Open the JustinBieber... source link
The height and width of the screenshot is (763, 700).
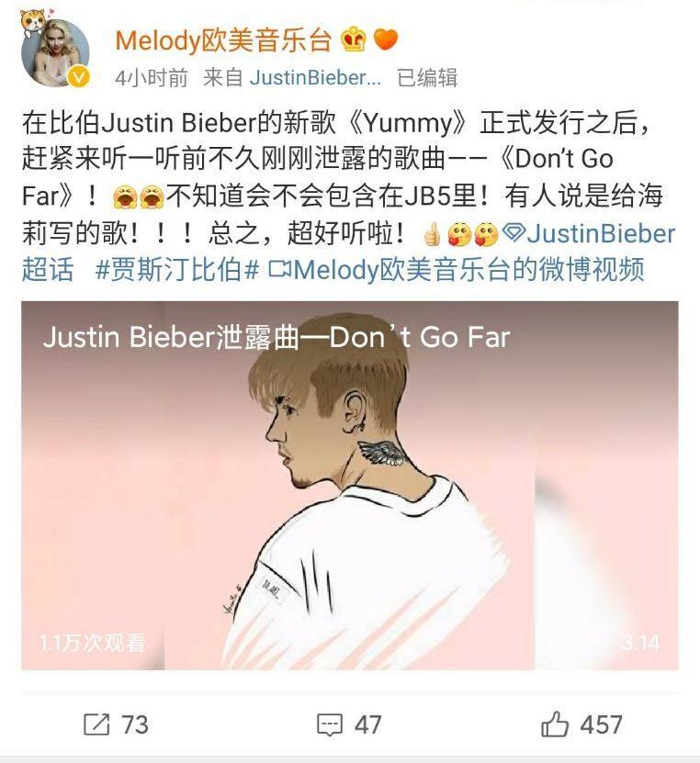click(x=315, y=78)
